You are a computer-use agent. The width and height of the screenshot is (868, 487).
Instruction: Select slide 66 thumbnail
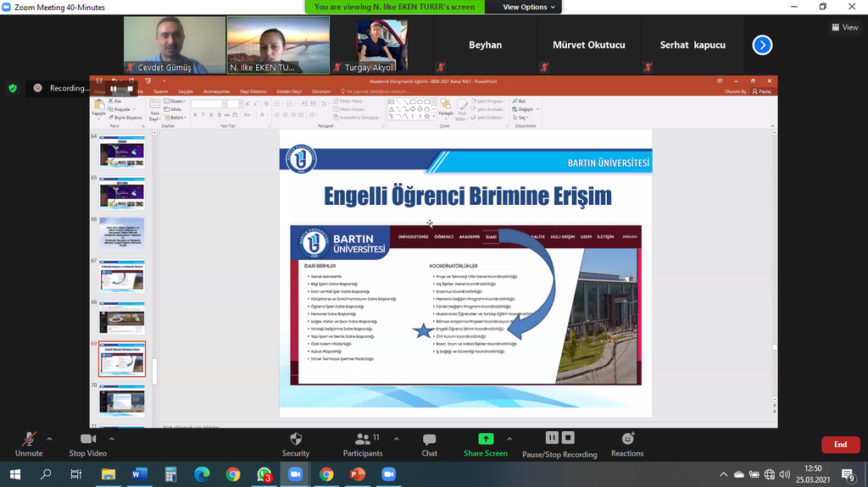pos(122,235)
